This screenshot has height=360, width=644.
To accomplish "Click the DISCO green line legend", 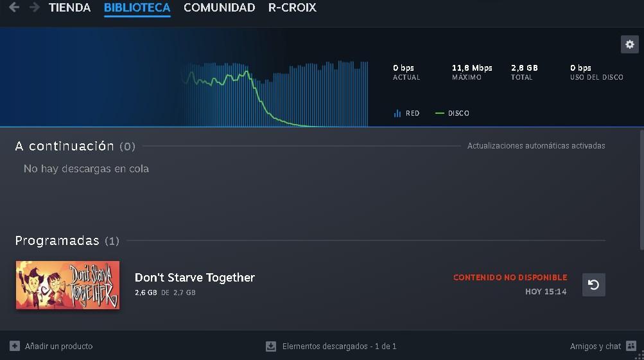I will [440, 113].
